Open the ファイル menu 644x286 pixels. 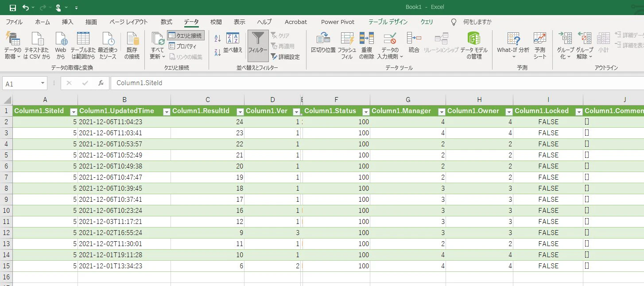[14, 22]
